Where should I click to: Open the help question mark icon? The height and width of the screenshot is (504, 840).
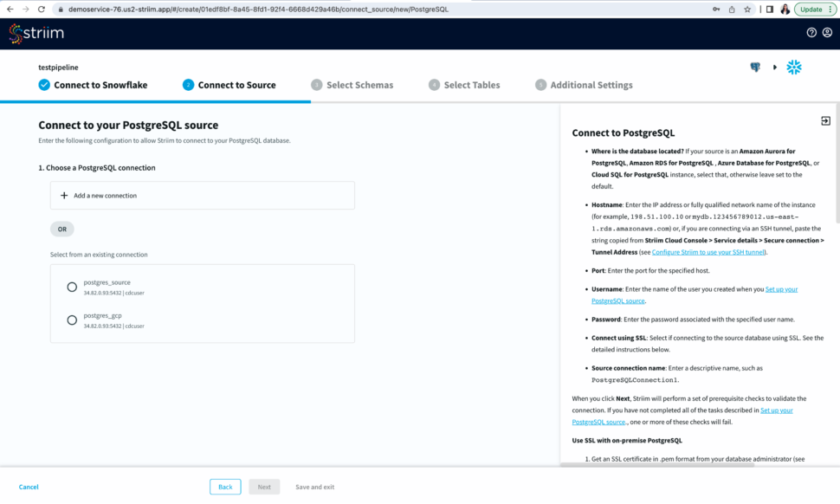click(811, 33)
